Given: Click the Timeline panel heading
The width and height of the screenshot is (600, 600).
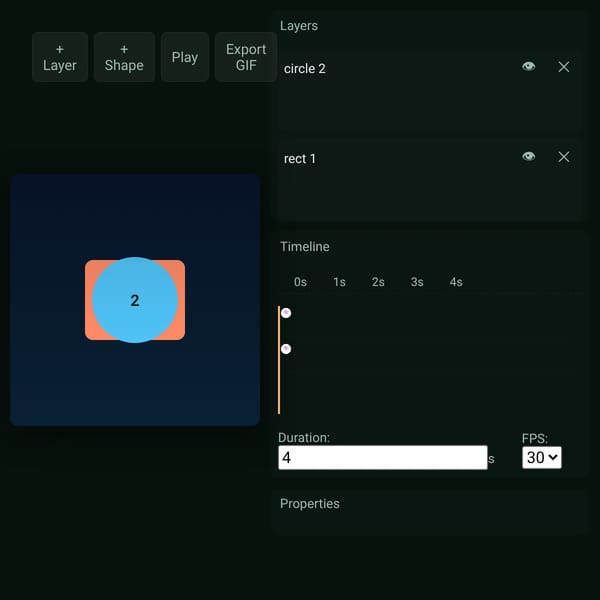Looking at the screenshot, I should click(x=305, y=246).
